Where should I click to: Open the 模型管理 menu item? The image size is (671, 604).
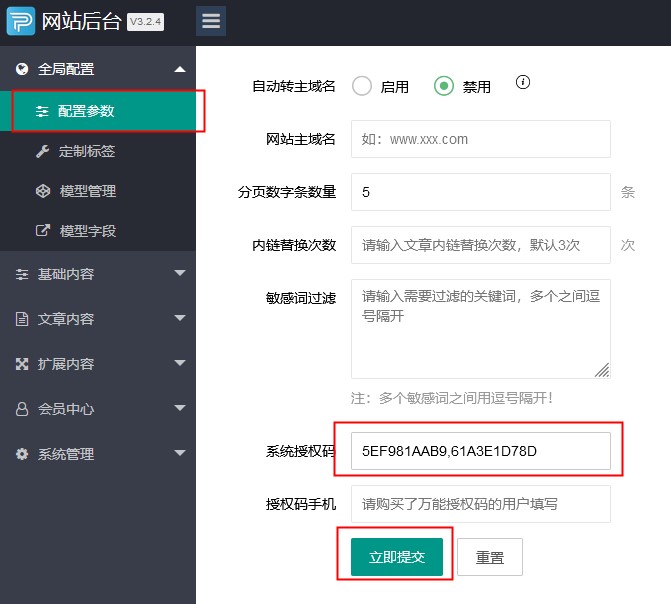pos(98,191)
